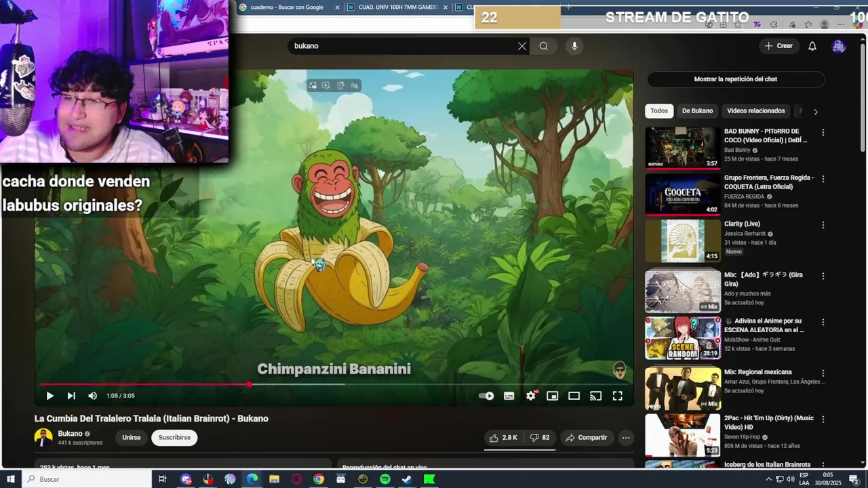Open the player settings gear
This screenshot has width=868, height=488.
531,396
